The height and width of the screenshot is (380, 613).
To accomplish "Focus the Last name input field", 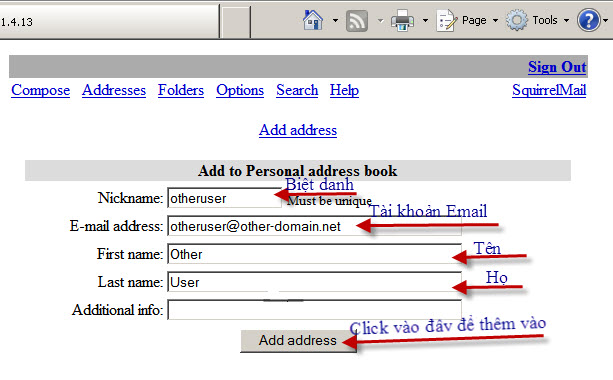I will coord(314,282).
